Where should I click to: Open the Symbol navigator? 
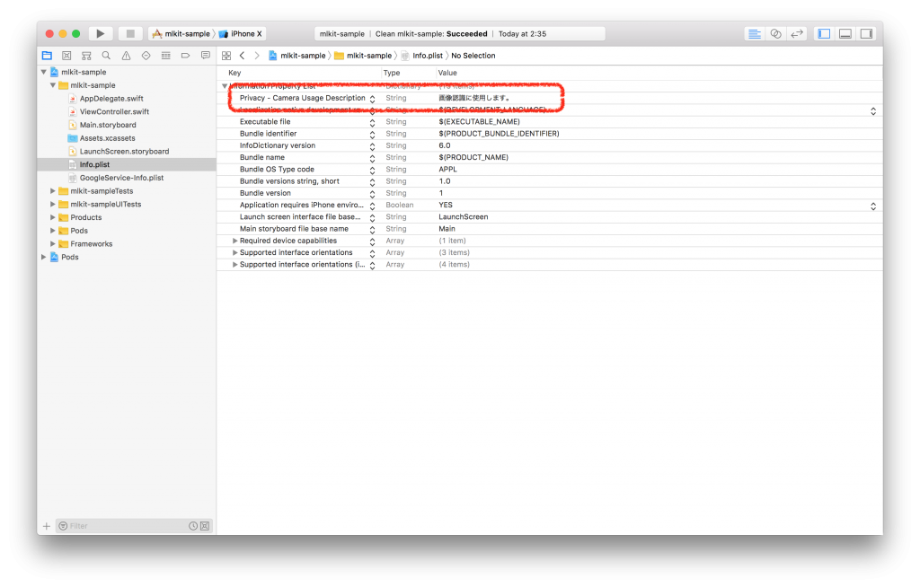click(86, 56)
